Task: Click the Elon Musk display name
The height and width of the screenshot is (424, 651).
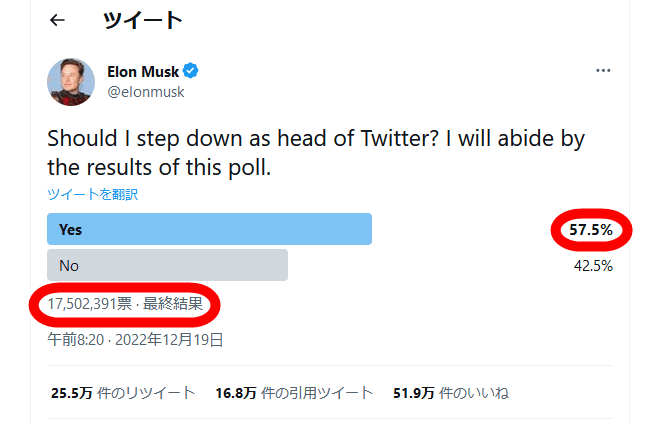Action: click(x=143, y=71)
